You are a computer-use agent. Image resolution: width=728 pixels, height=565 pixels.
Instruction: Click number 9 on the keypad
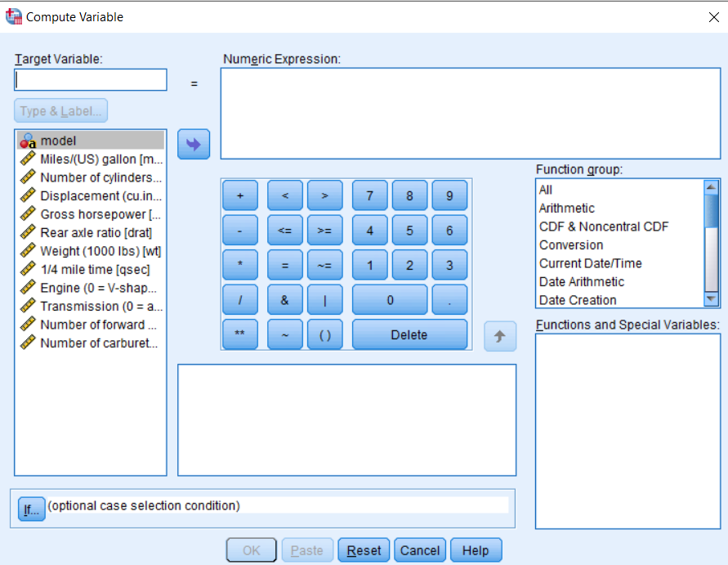coord(449,195)
